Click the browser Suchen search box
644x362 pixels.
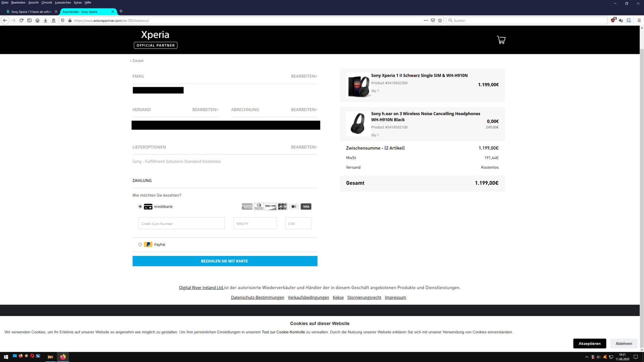tap(527, 20)
